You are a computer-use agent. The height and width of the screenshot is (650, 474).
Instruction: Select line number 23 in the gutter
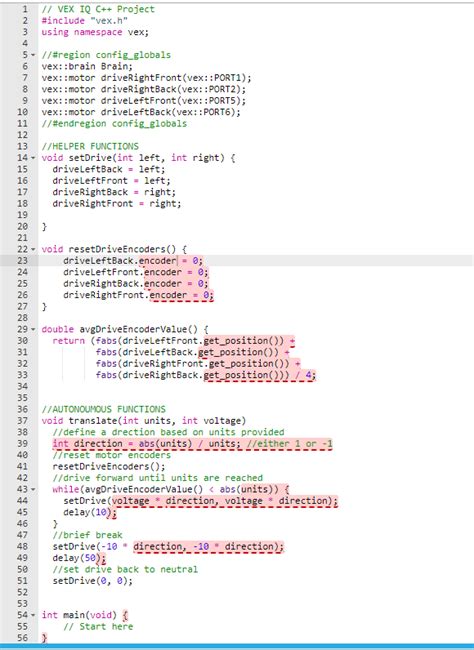point(23,261)
